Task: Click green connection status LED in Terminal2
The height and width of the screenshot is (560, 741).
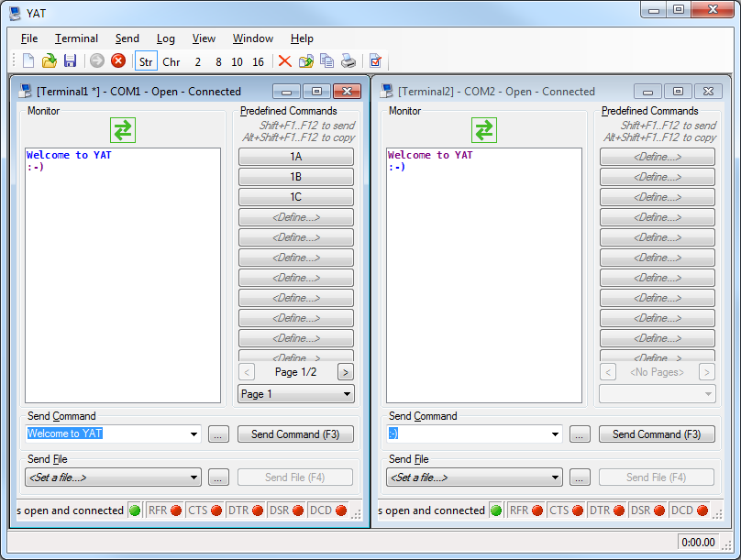Action: tap(496, 511)
